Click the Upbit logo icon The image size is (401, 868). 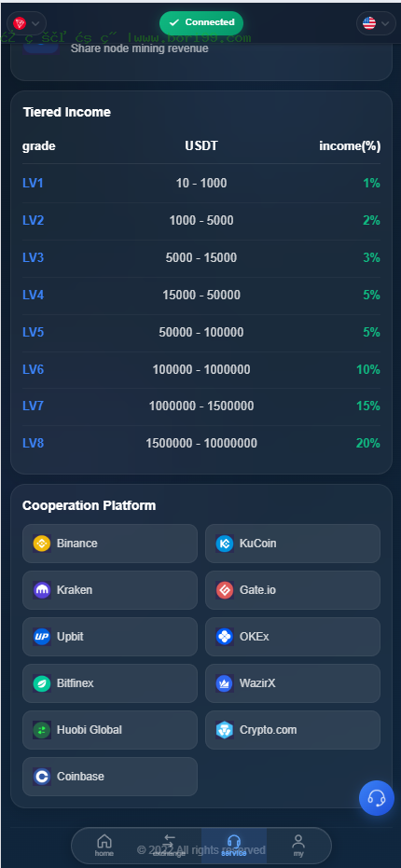tap(42, 637)
